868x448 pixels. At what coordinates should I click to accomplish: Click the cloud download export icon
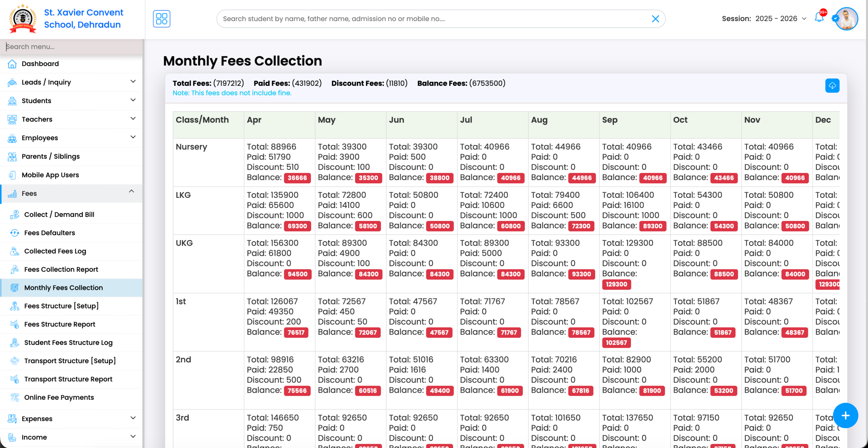832,86
